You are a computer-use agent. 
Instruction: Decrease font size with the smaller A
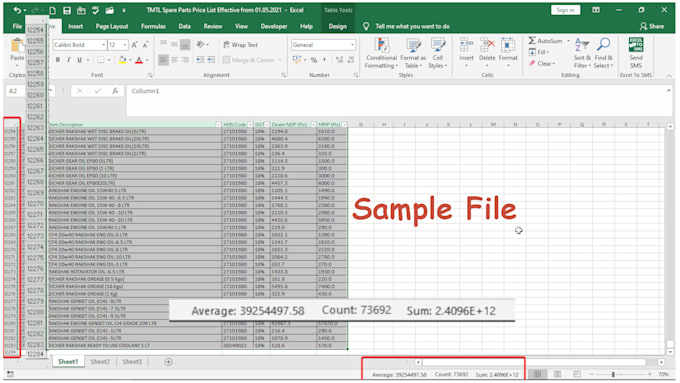(x=145, y=45)
